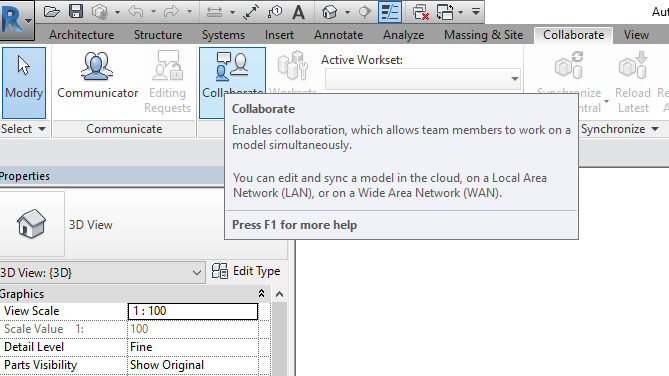Viewport: 669px width, 376px height.
Task: Toggle the Thin Lines button
Action: coord(390,12)
